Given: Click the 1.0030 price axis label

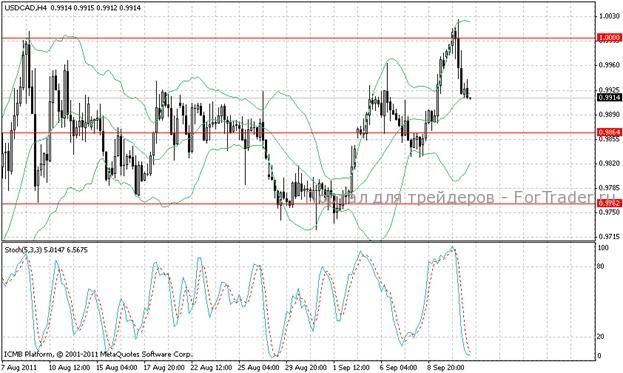Looking at the screenshot, I should tap(609, 16).
